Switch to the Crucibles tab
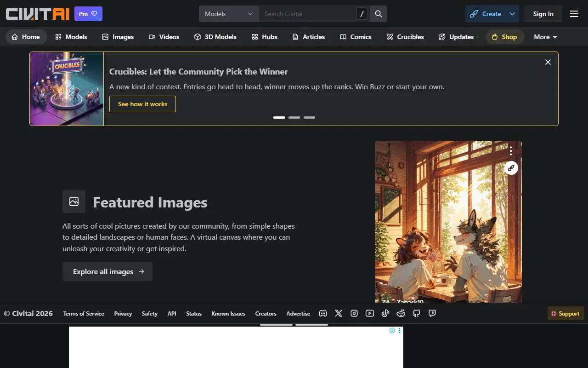This screenshot has width=588, height=368. [405, 37]
